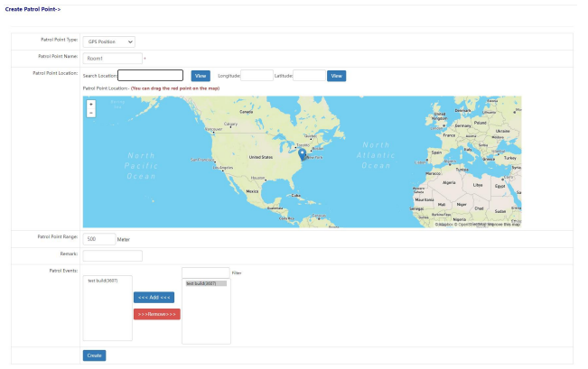The image size is (588, 369).
Task: Click the Filter input box
Action: [x=206, y=272]
